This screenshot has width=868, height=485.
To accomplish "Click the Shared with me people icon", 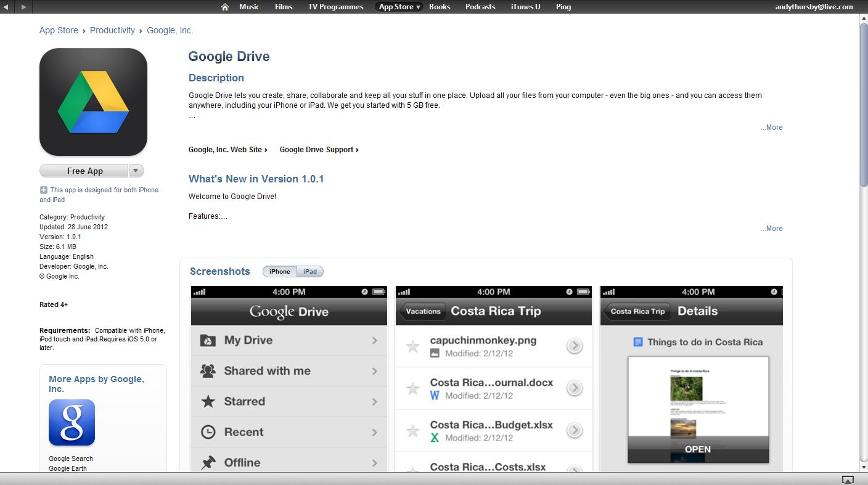I will [208, 371].
